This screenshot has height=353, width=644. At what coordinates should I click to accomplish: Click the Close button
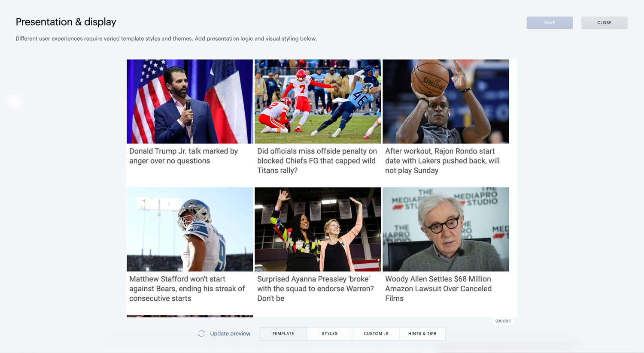point(605,23)
